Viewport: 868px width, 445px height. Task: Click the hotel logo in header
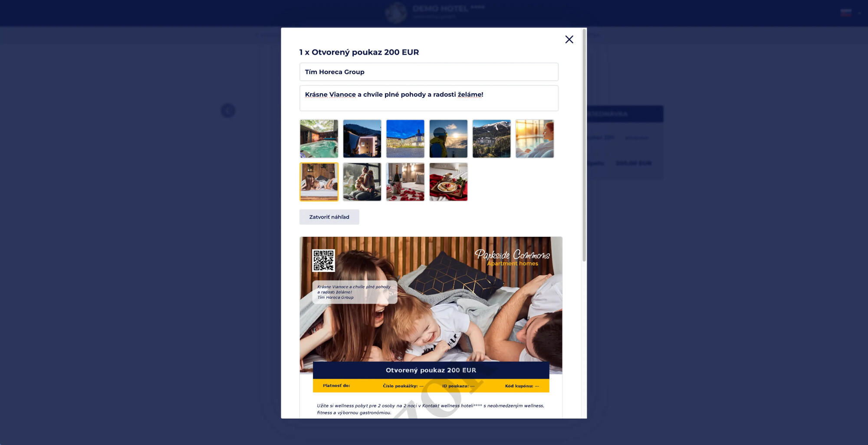click(396, 13)
